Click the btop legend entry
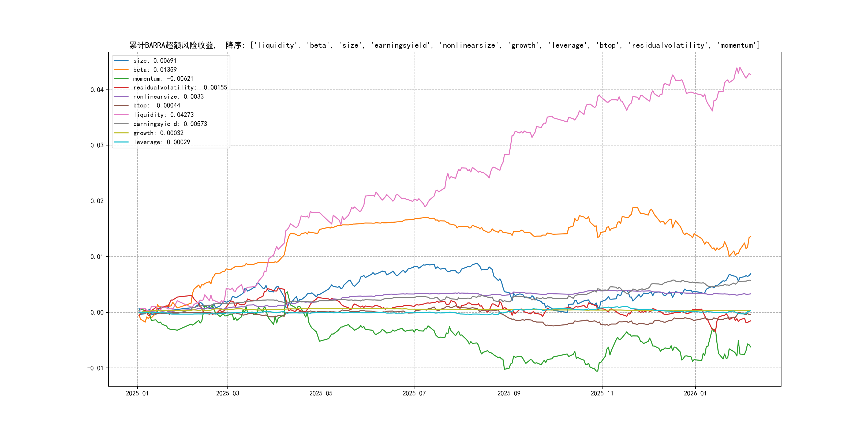 click(x=156, y=106)
